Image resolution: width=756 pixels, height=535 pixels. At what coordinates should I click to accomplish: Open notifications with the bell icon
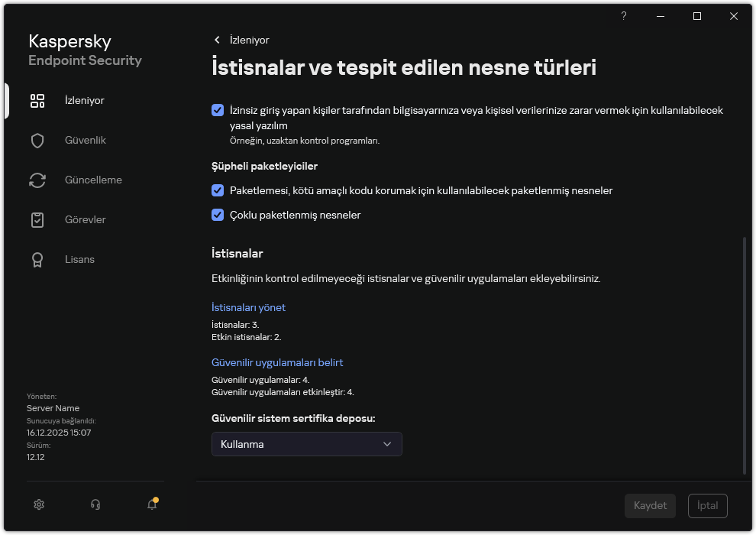(152, 504)
